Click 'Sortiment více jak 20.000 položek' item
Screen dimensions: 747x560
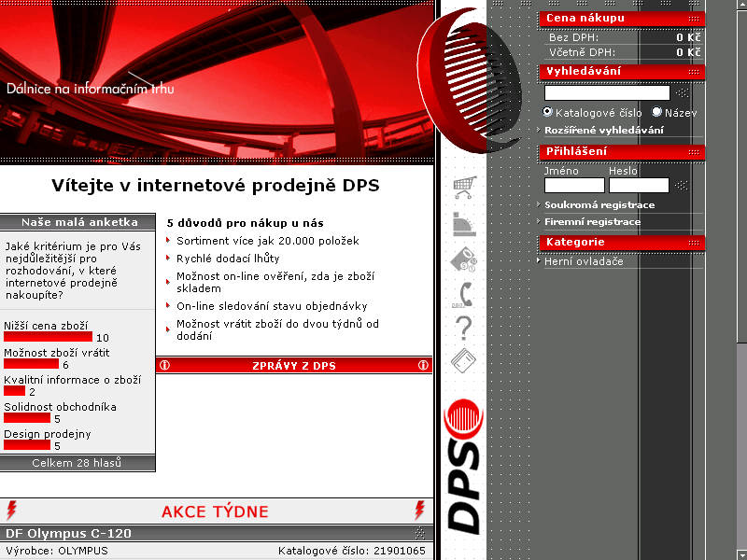tap(268, 241)
